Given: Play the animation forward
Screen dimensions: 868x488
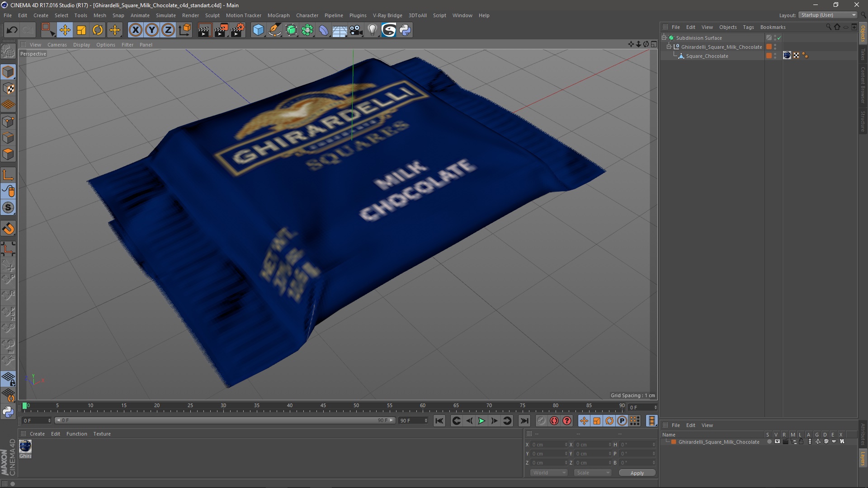Looking at the screenshot, I should pos(481,421).
